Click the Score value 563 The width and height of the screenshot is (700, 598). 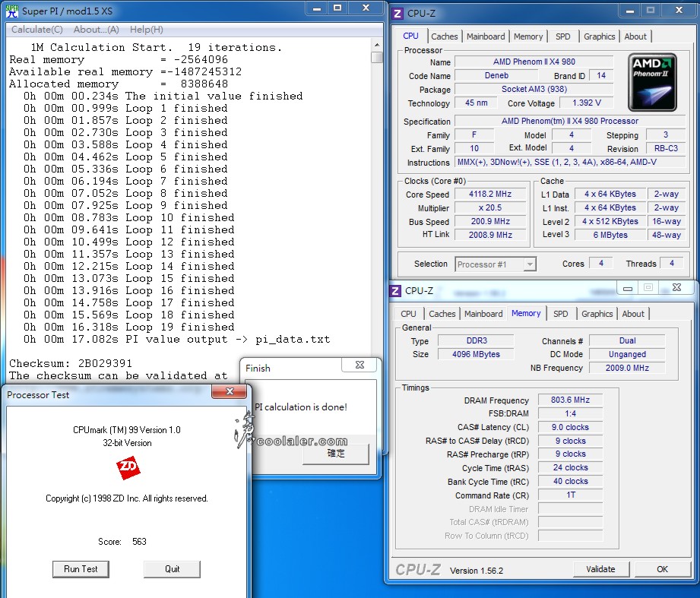tap(139, 542)
